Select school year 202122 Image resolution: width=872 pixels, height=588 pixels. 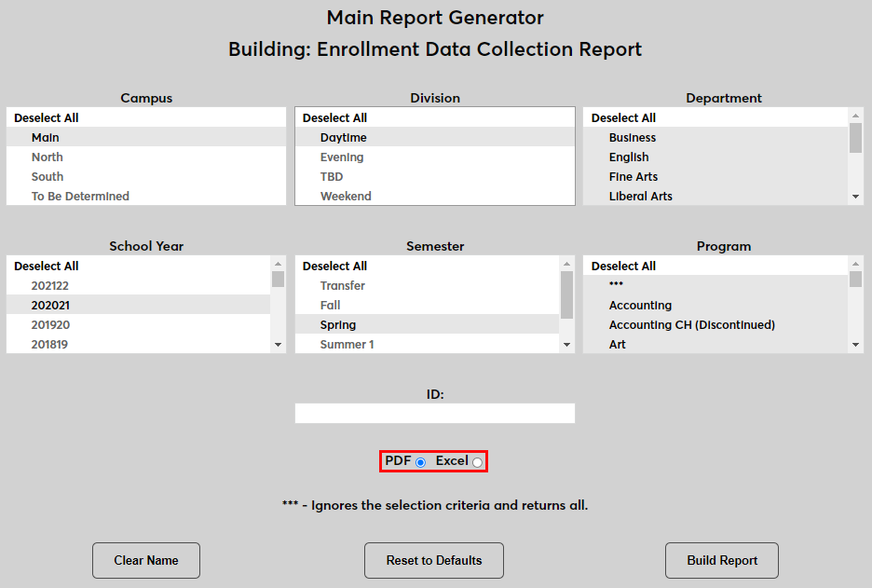pos(139,285)
